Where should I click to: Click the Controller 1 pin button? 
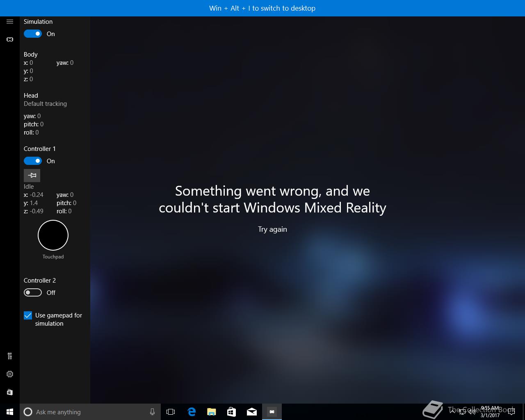pos(32,176)
